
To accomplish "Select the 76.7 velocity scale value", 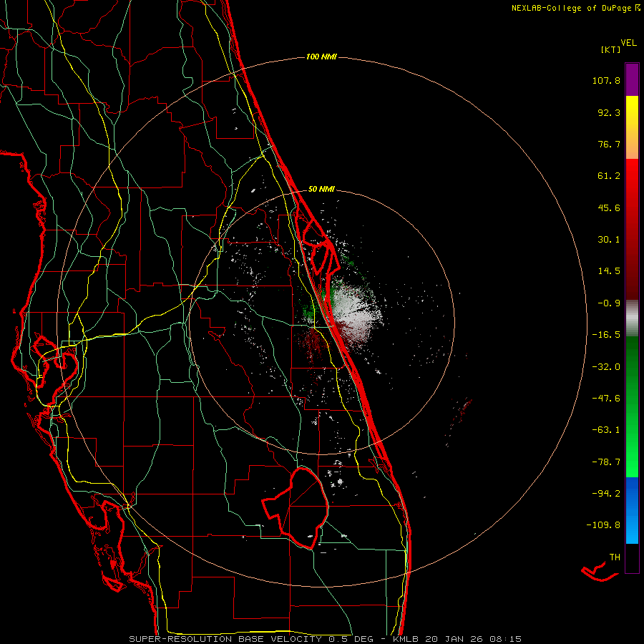I will coord(609,144).
